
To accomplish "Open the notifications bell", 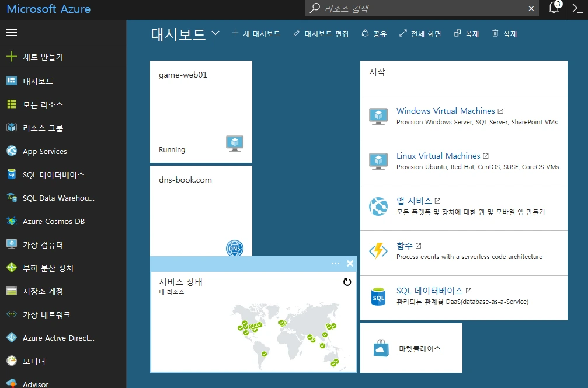I will click(554, 8).
